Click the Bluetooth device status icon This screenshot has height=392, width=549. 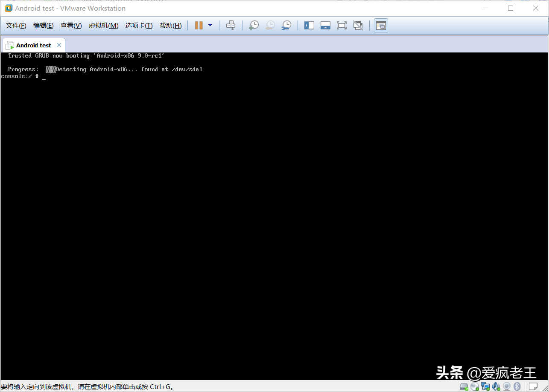tap(517, 386)
